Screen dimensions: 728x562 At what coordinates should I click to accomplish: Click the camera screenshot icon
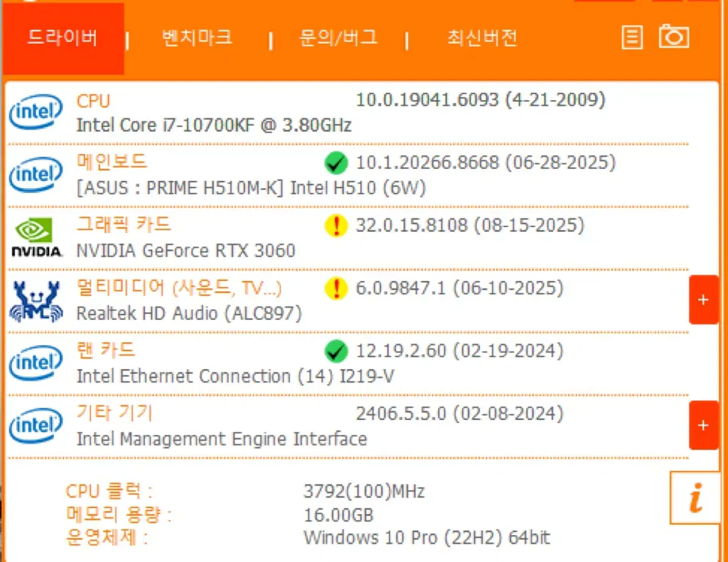click(673, 38)
